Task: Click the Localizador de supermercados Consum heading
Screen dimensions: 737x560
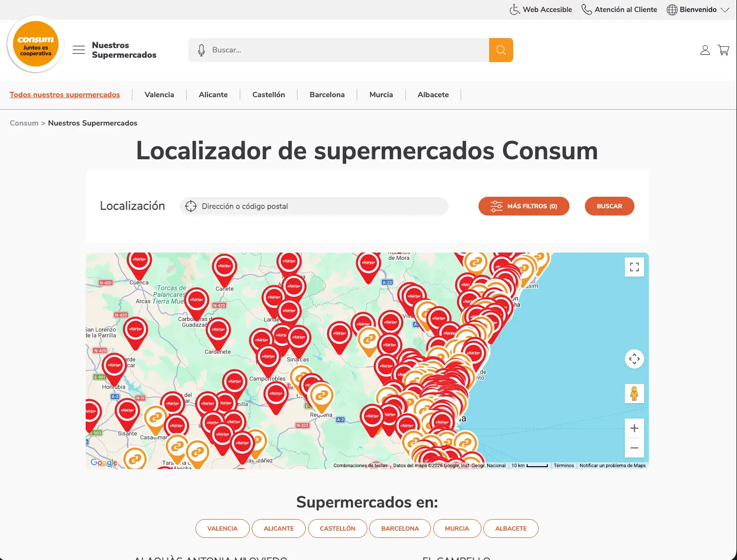Action: 367,151
